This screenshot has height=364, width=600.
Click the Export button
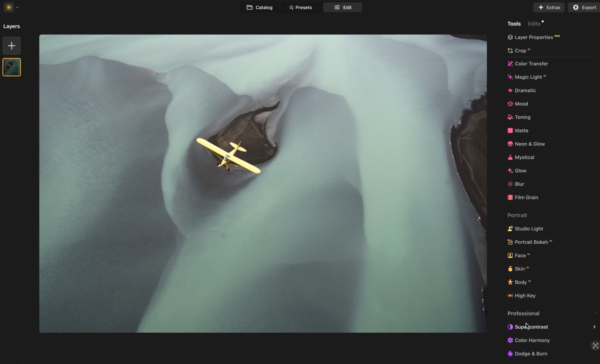[x=584, y=7]
